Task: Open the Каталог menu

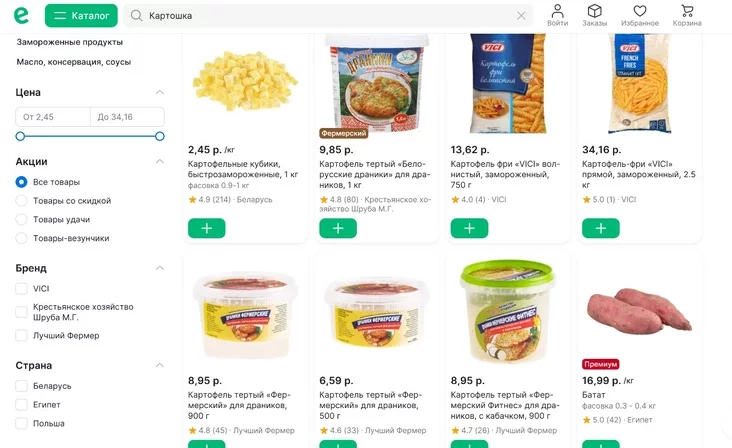Action: point(81,15)
